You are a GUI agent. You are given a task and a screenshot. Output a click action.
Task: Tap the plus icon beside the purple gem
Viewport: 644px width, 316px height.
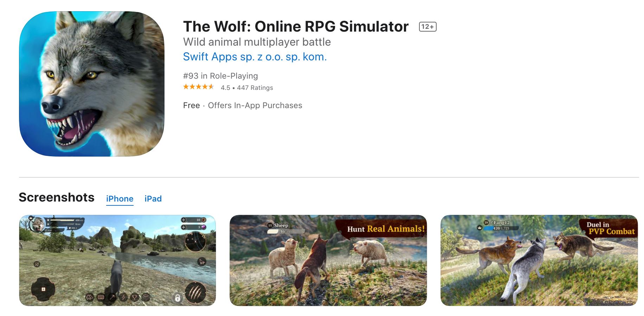pos(183,227)
